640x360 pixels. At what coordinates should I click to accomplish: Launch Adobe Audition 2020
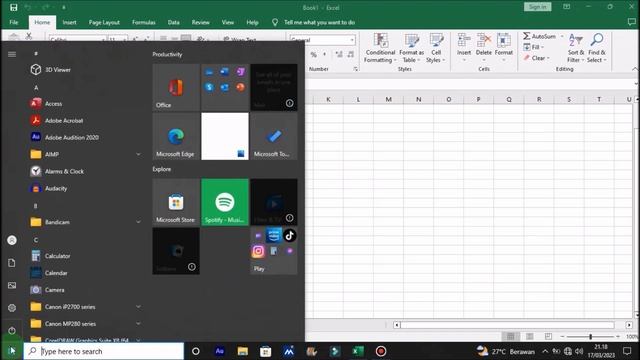84,138
